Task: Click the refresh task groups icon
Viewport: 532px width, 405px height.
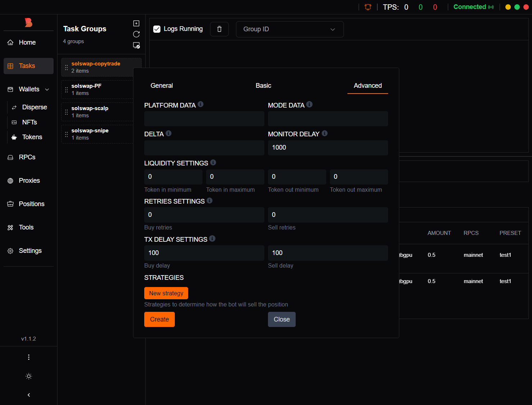Action: coord(136,34)
